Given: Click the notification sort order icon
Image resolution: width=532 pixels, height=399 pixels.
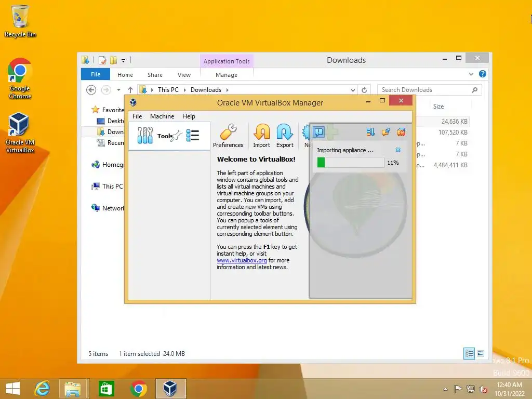Looking at the screenshot, I should (x=370, y=132).
